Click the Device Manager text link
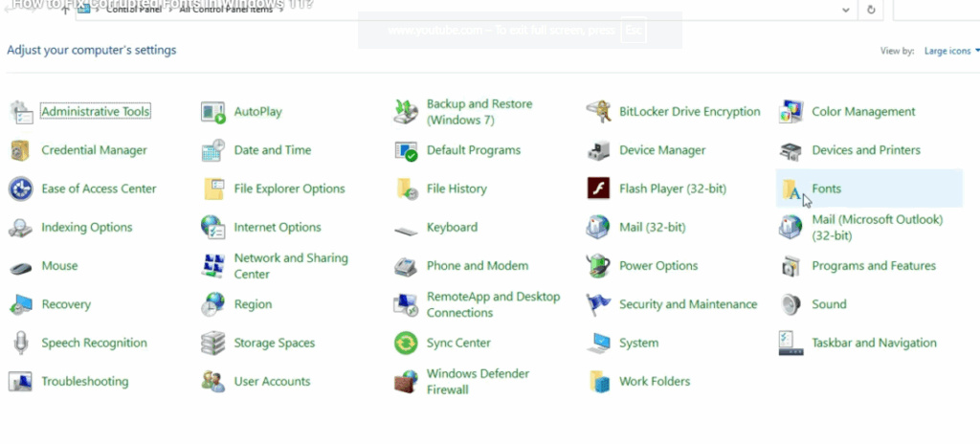This screenshot has width=980, height=444. [x=662, y=150]
